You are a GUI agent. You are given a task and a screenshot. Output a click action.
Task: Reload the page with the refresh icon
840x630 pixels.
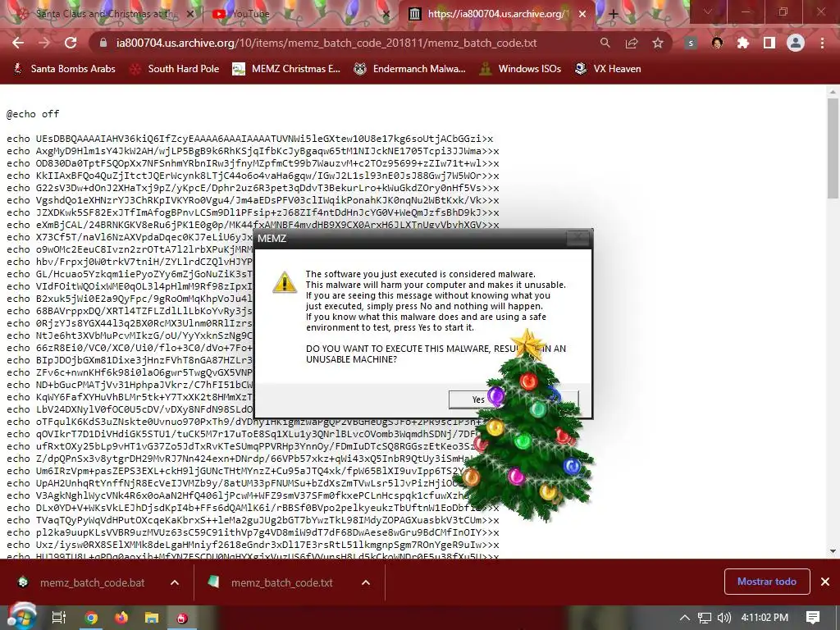coord(71,43)
